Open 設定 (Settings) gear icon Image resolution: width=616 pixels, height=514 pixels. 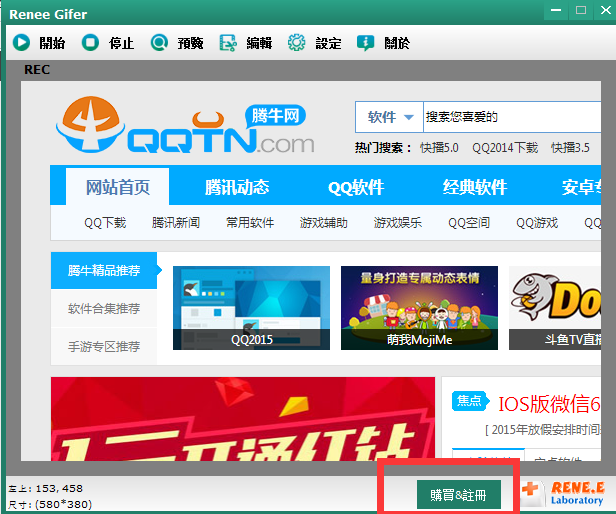click(296, 43)
